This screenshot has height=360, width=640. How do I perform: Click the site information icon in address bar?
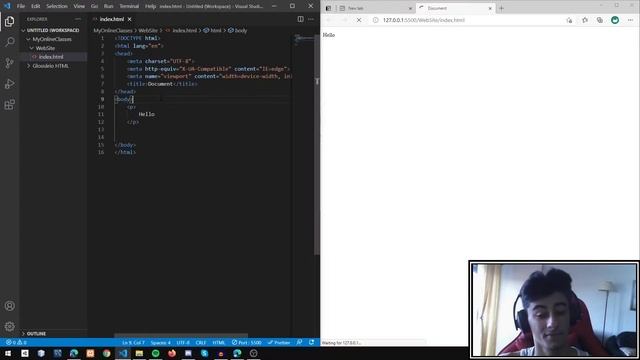point(376,20)
